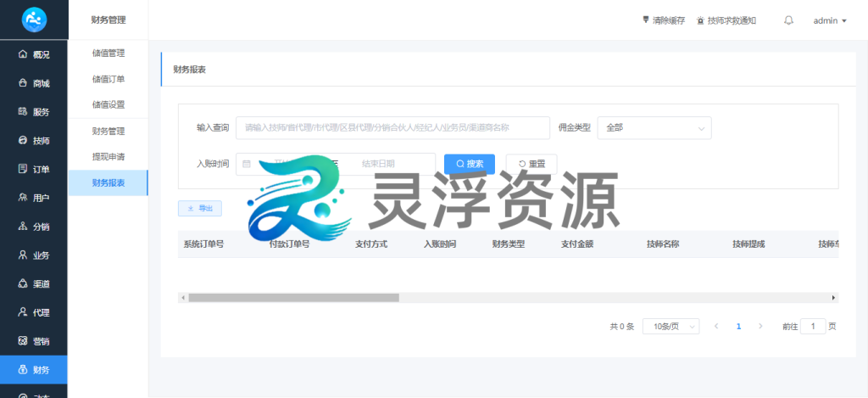
Task: Open the 储值订单 submenu item
Action: [x=108, y=79]
